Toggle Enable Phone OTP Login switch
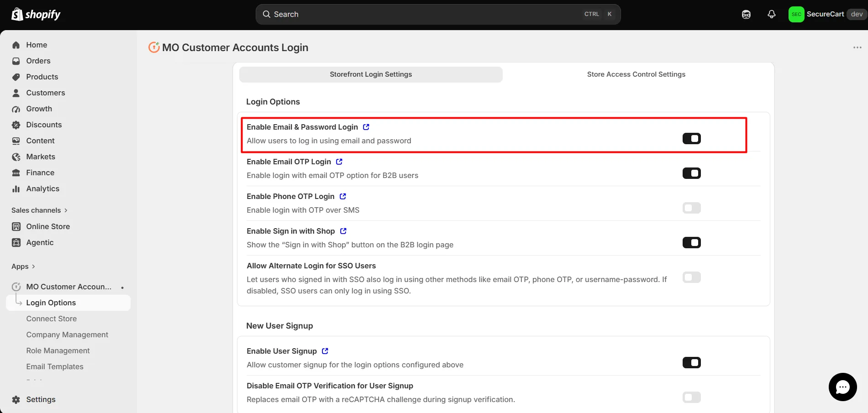The height and width of the screenshot is (413, 868). click(x=691, y=208)
